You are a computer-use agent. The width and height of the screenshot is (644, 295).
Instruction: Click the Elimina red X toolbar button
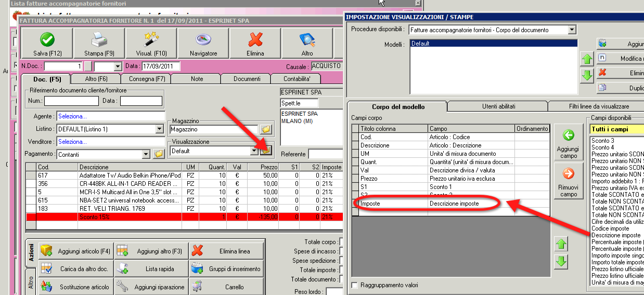(255, 43)
